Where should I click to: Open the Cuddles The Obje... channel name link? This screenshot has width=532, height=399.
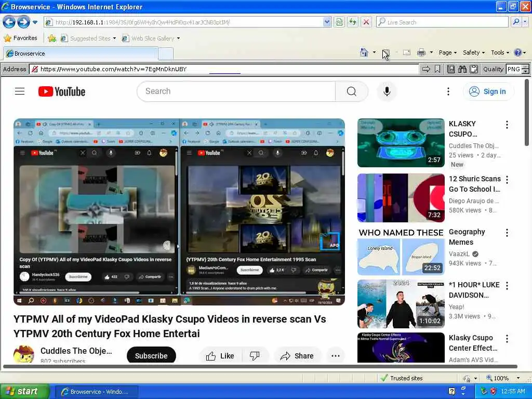coord(76,351)
